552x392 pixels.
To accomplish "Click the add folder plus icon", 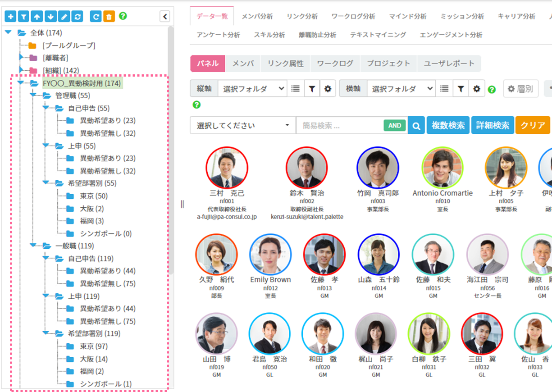I will tap(10, 17).
